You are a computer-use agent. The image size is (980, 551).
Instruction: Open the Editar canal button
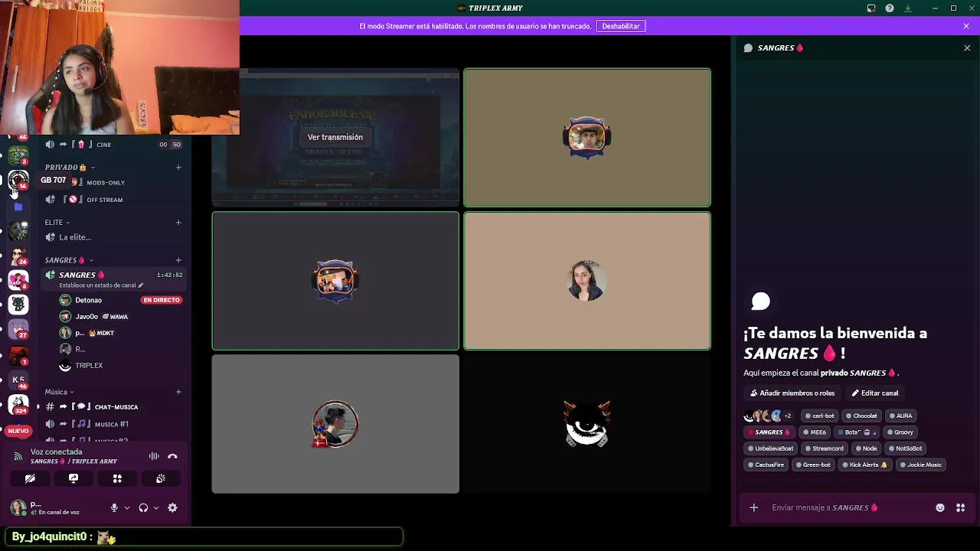[875, 393]
